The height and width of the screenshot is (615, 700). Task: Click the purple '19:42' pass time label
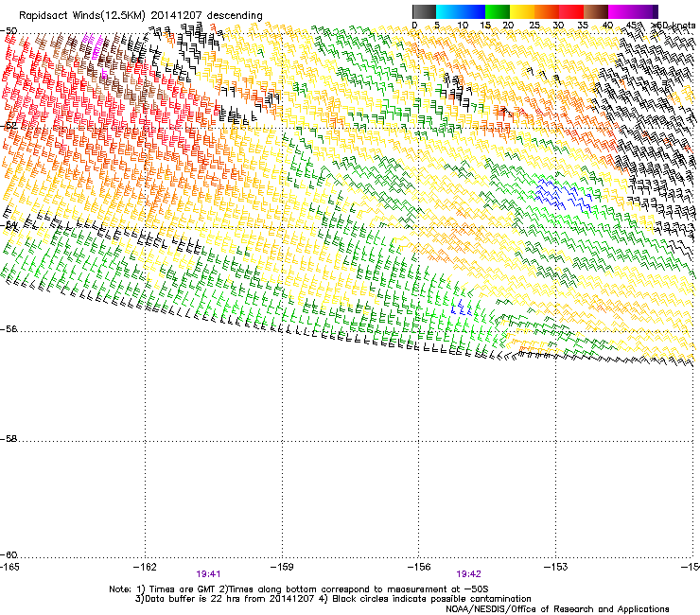point(468,574)
